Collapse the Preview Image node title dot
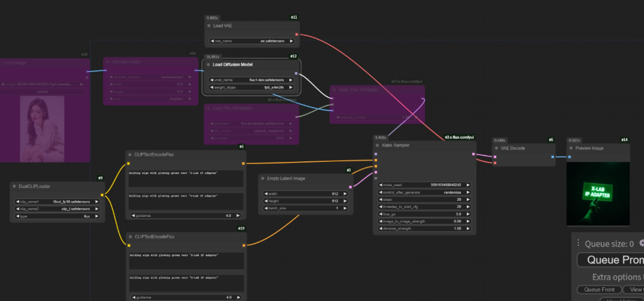 (x=571, y=148)
